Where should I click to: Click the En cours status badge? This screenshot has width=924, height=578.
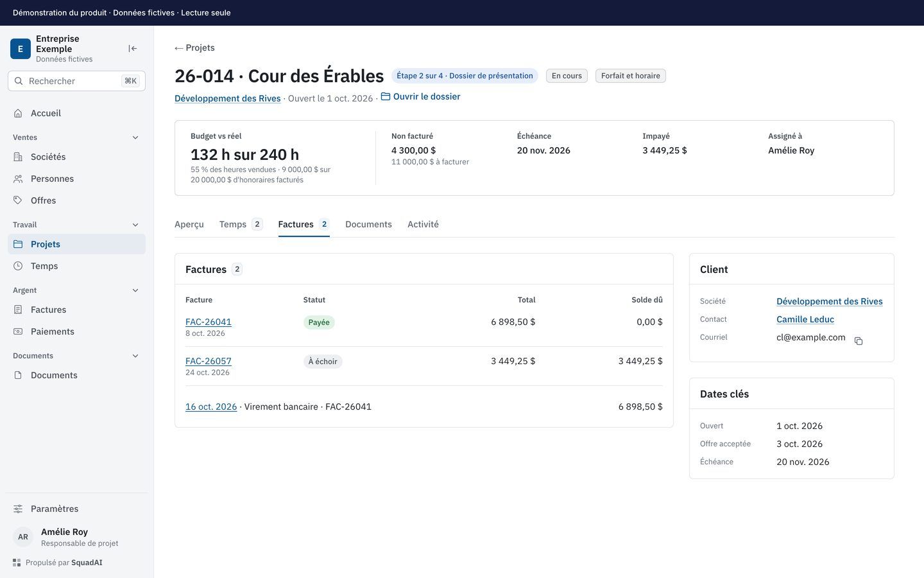click(x=567, y=76)
